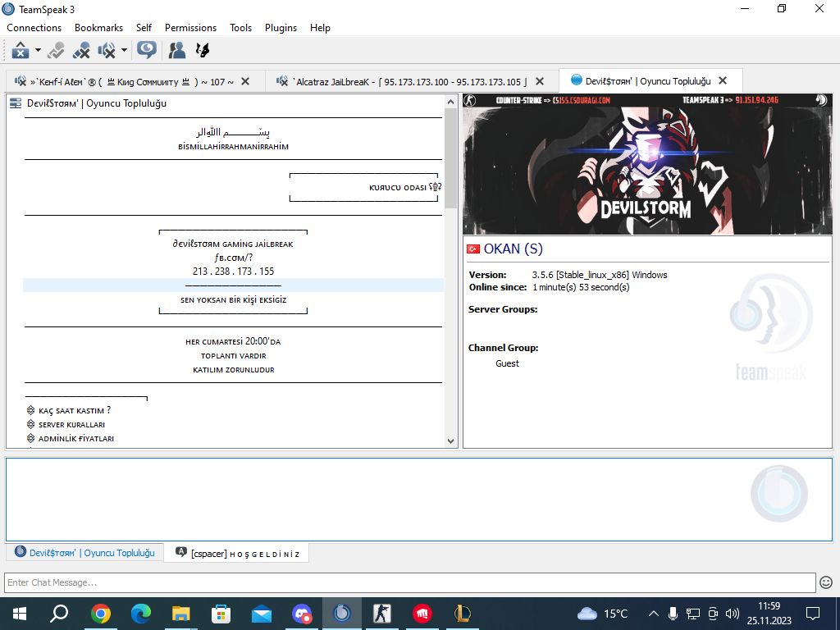The image size is (840, 630).
Task: Open the Riot client from the taskbar
Action: (x=422, y=614)
